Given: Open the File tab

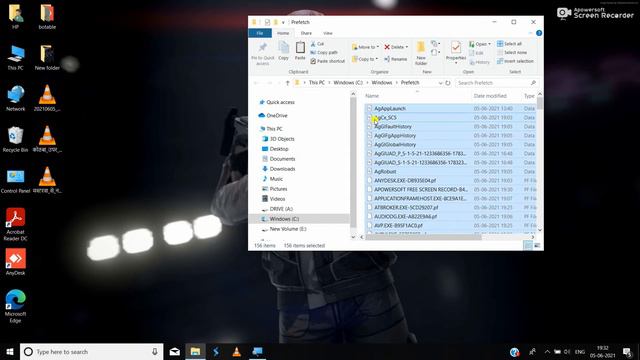Looking at the screenshot, I should point(260,33).
